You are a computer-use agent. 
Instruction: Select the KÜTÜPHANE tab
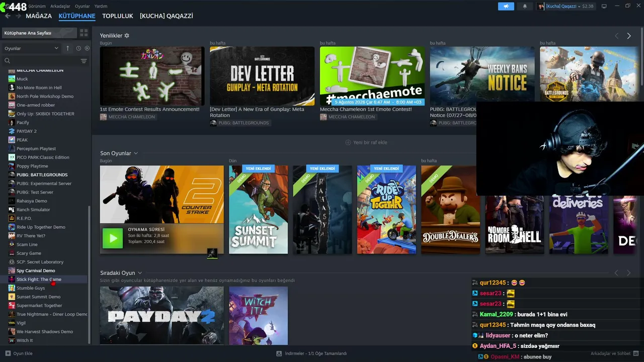pyautogui.click(x=77, y=16)
